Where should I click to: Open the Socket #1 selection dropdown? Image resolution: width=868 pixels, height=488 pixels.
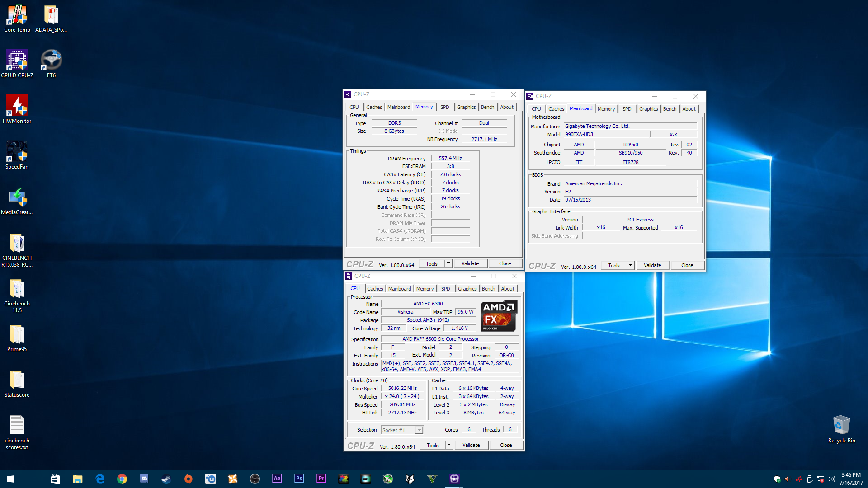point(402,430)
